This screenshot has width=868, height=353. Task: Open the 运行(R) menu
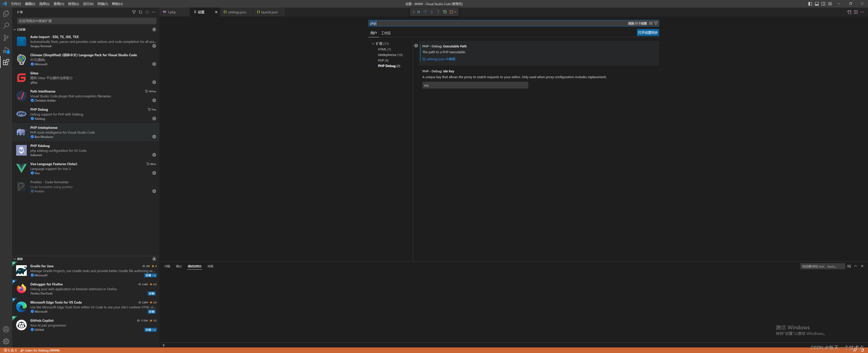click(x=88, y=4)
